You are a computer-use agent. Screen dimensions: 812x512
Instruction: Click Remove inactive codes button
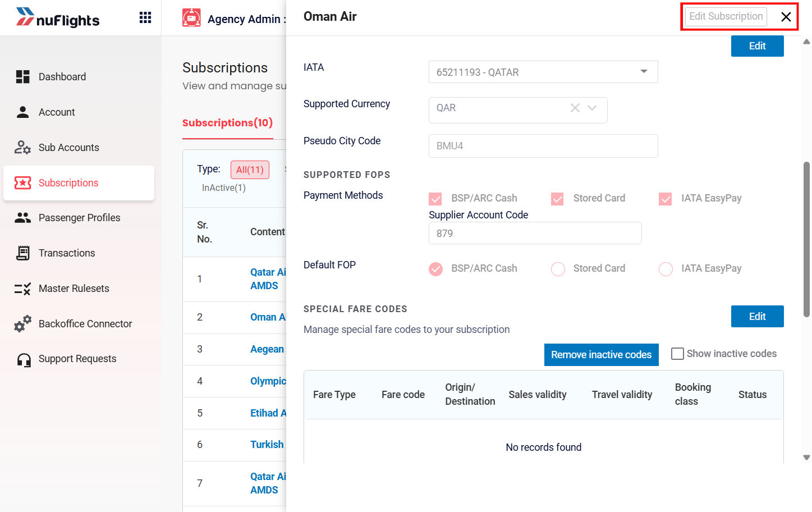pyautogui.click(x=602, y=355)
